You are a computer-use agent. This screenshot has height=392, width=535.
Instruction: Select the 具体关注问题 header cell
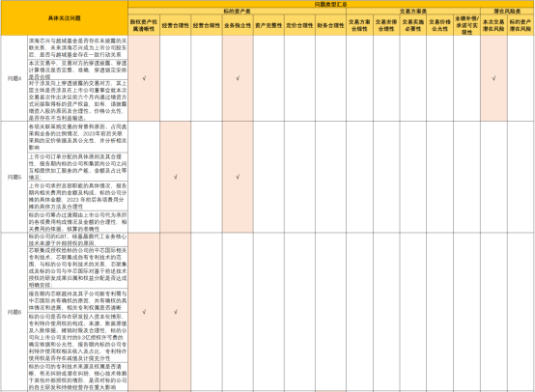(64, 18)
